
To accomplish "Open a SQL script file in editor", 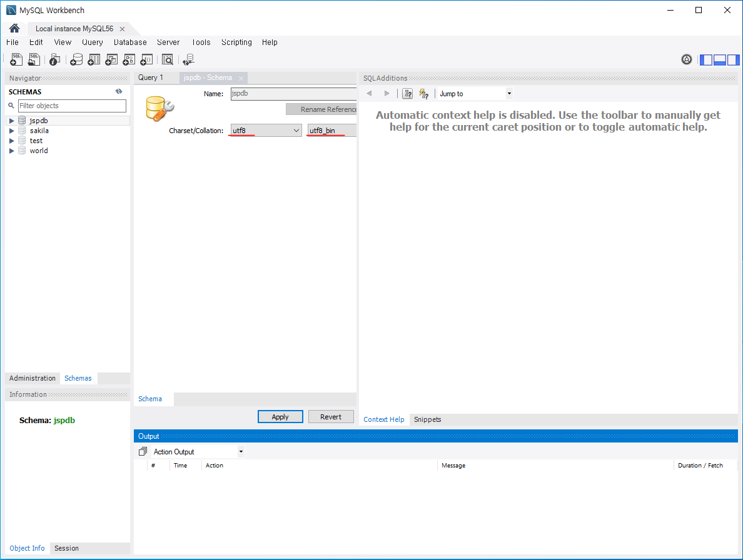I will 34,59.
